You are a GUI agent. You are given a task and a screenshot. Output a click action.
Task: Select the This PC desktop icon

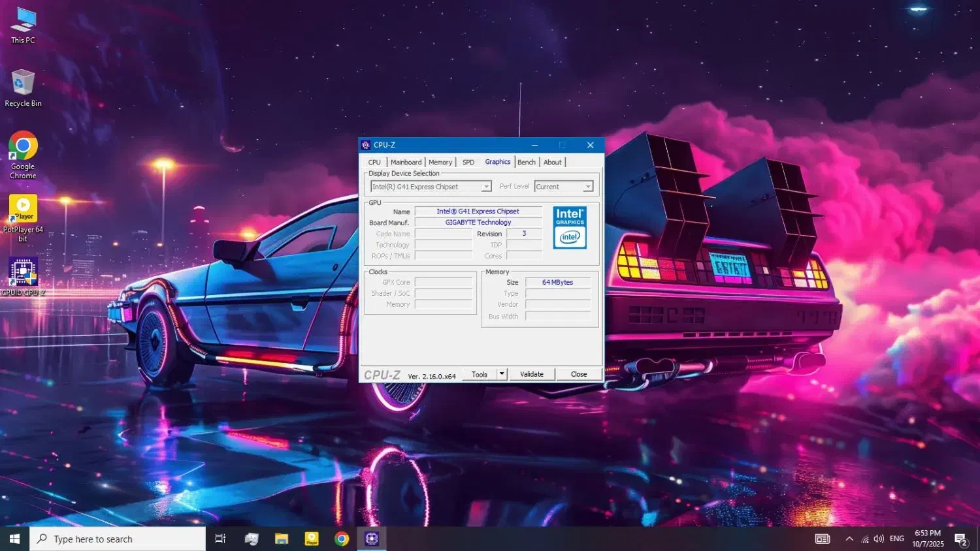(x=23, y=22)
